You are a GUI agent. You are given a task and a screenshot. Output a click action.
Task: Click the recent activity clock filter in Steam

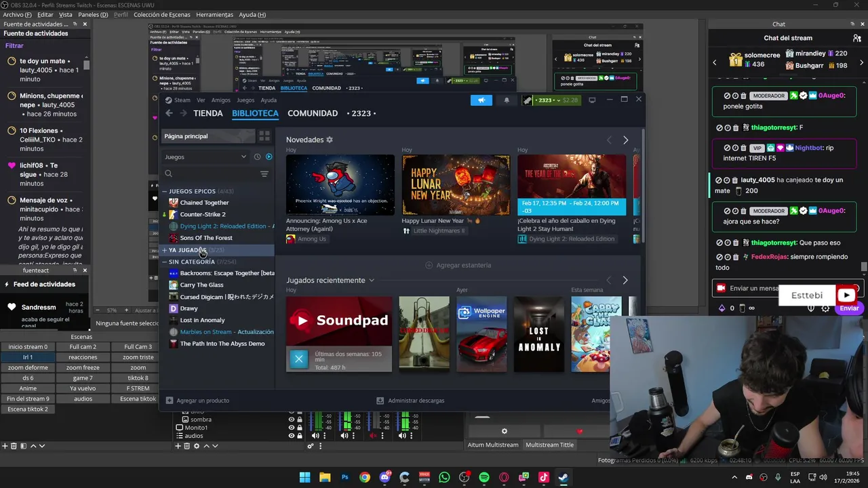pos(257,157)
